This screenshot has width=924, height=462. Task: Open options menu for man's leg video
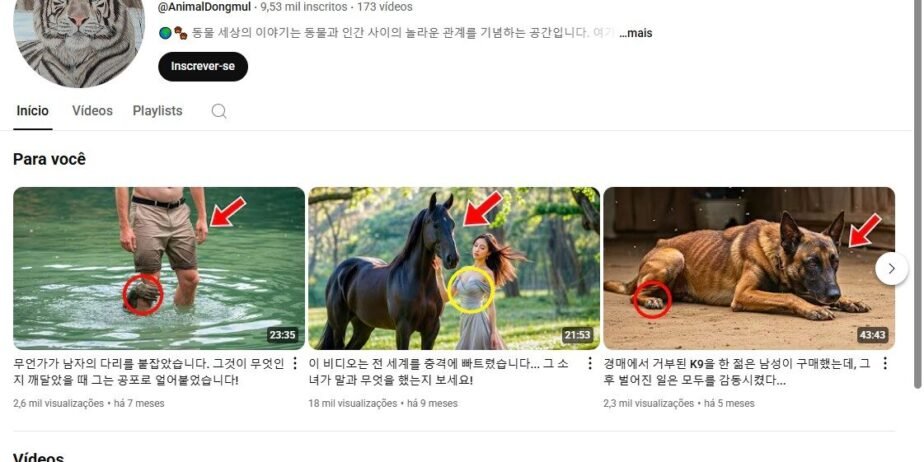[x=295, y=364]
